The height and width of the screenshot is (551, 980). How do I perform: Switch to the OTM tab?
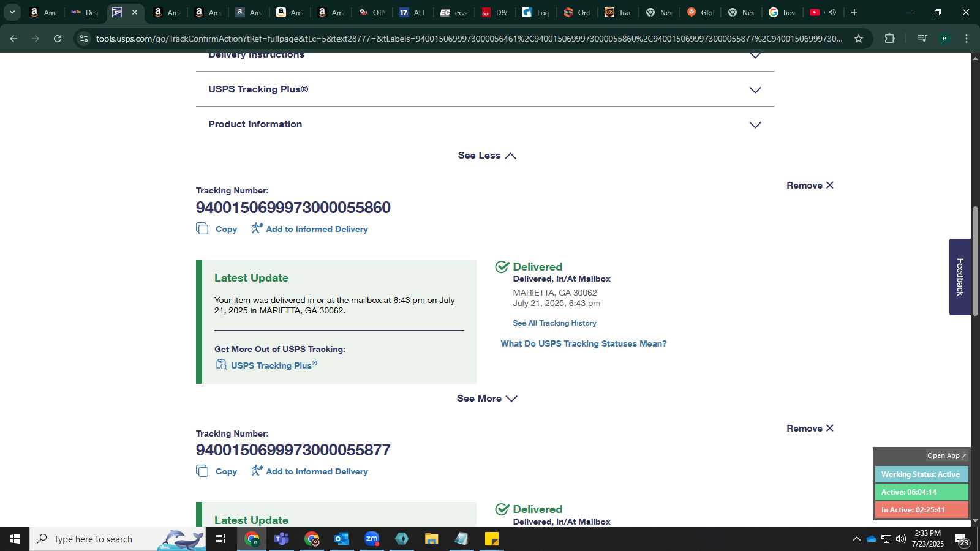tap(372, 12)
